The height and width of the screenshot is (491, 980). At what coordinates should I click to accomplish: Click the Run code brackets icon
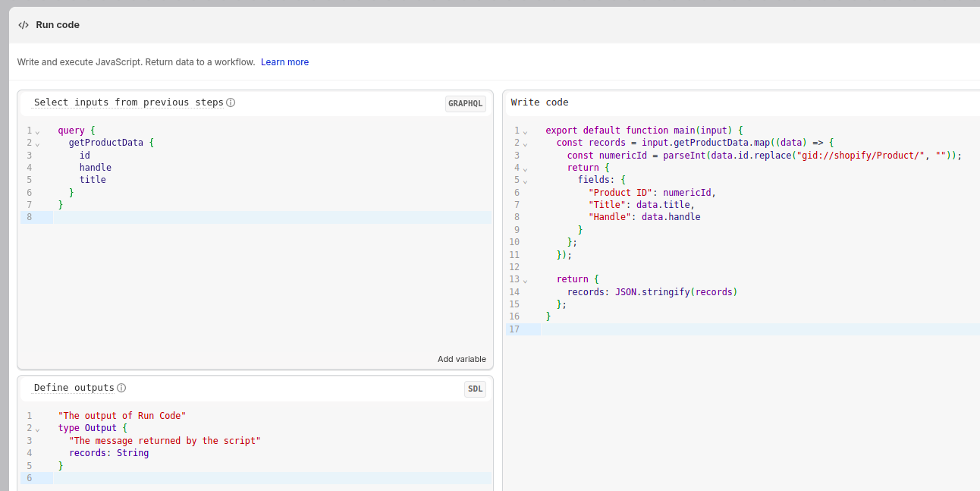24,25
